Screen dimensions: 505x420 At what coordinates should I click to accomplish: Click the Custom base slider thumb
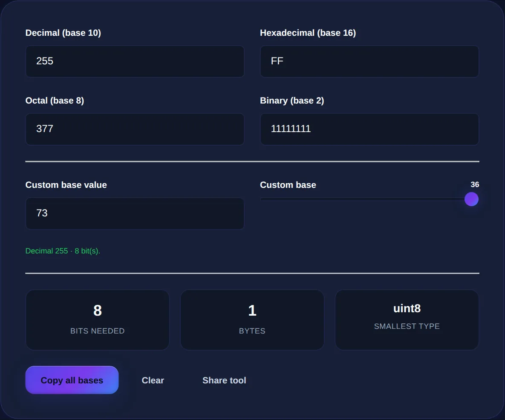coord(471,199)
